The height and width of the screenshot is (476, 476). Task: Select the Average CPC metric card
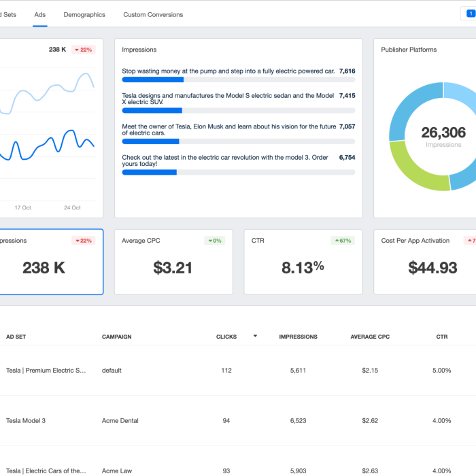click(x=173, y=262)
